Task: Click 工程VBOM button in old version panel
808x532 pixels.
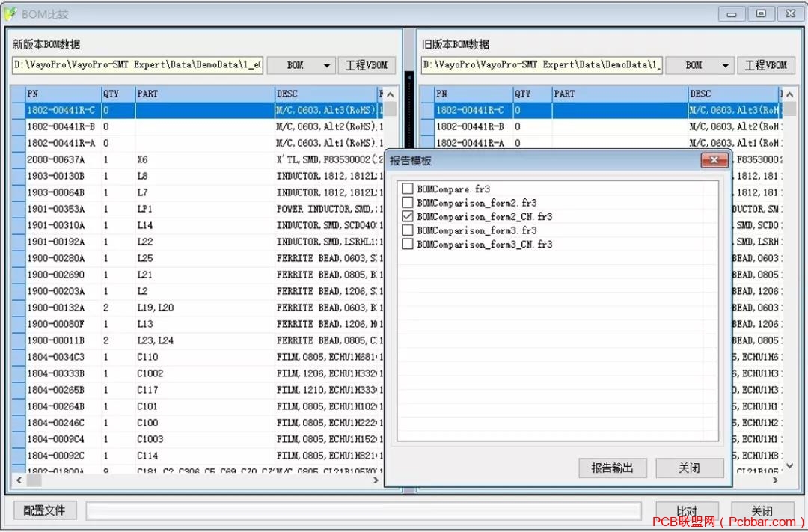Action: [x=766, y=65]
